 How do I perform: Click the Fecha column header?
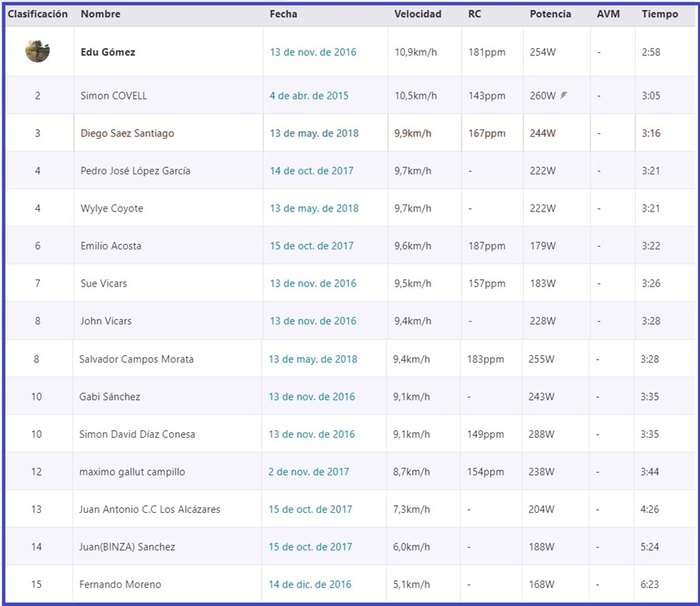283,14
